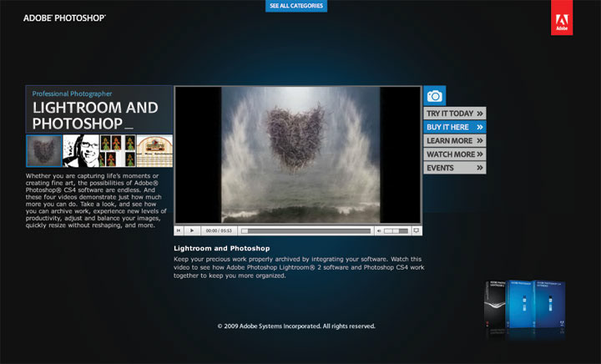601x364 pixels.
Task: Click the red Adobe logo
Action: [x=562, y=18]
